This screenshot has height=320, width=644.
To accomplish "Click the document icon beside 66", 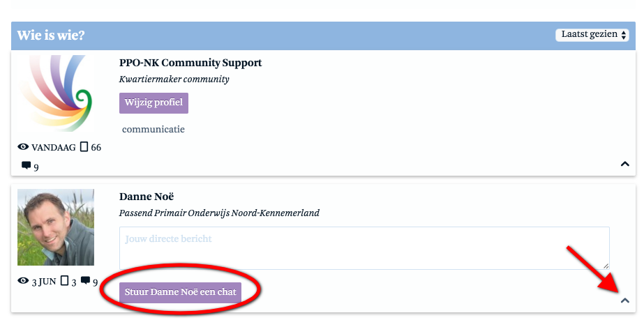I will (x=84, y=146).
